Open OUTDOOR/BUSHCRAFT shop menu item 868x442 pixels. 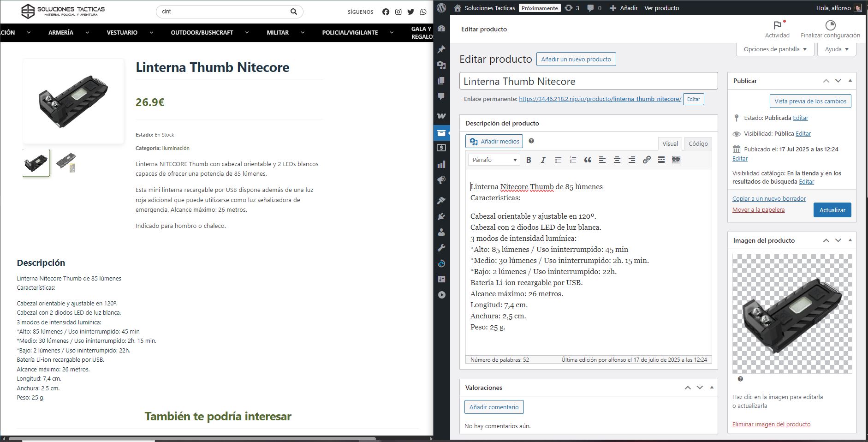(202, 32)
